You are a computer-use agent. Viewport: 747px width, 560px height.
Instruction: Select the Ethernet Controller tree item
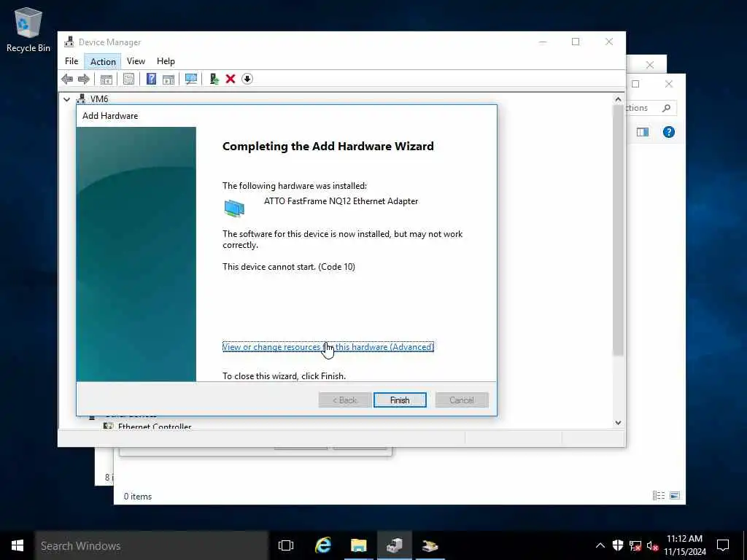click(x=155, y=426)
